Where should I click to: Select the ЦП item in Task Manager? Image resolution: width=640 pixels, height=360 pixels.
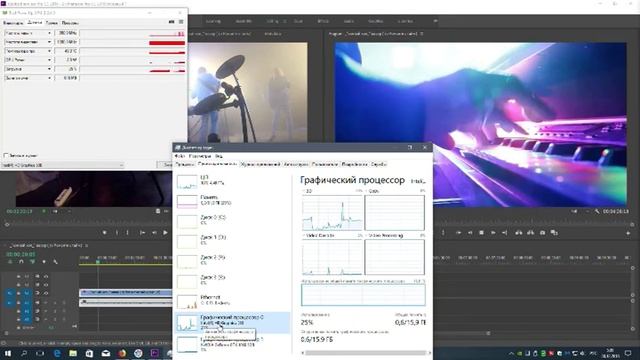point(233,181)
